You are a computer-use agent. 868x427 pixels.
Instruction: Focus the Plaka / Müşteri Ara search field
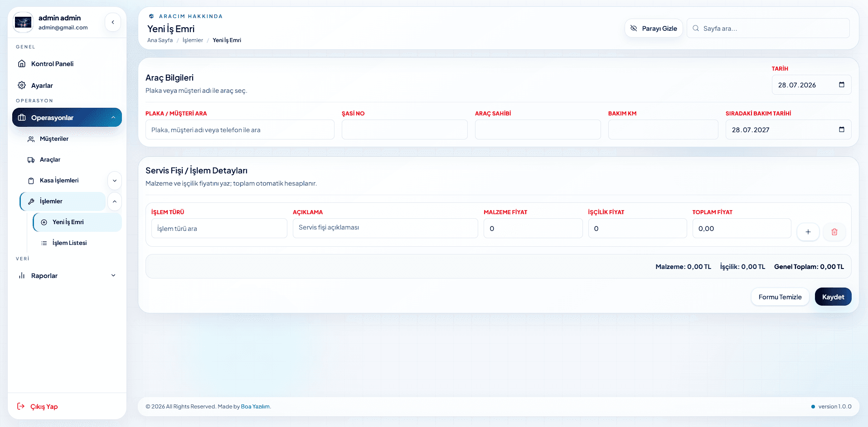click(240, 130)
